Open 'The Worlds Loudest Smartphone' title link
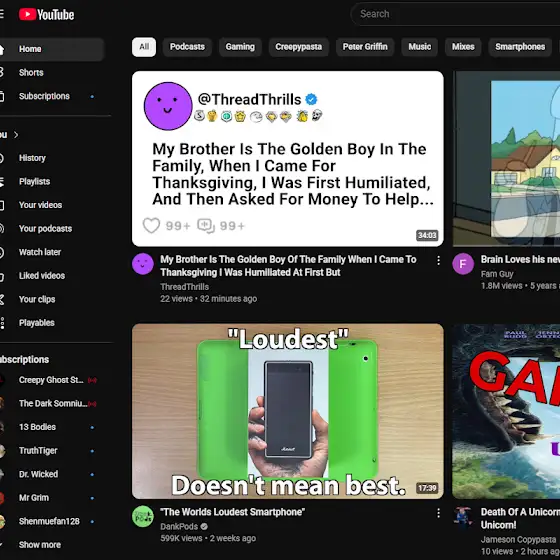 (x=232, y=512)
